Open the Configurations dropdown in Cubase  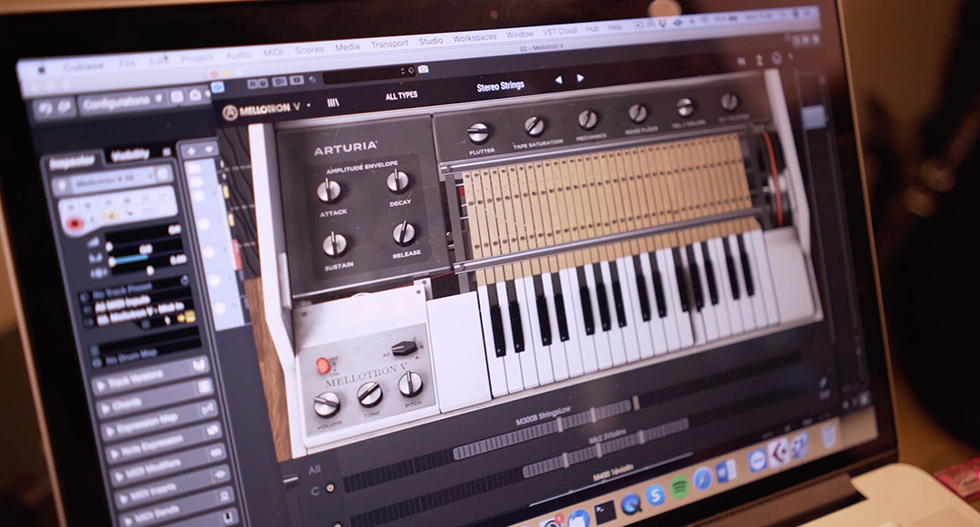click(122, 102)
